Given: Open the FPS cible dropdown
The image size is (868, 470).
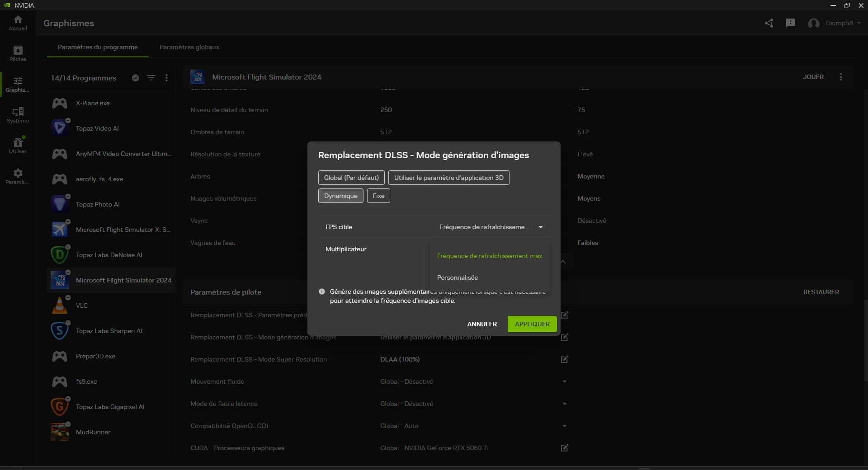Looking at the screenshot, I should [x=491, y=227].
